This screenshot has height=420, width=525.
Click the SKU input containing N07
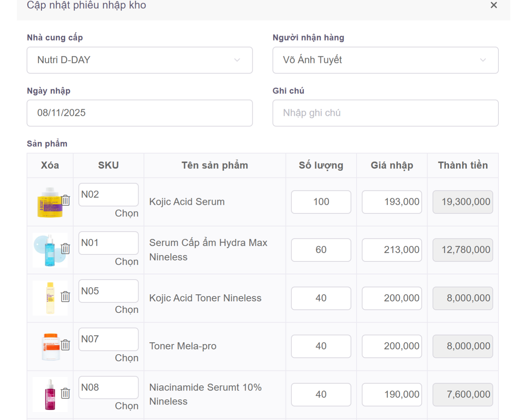click(x=108, y=339)
